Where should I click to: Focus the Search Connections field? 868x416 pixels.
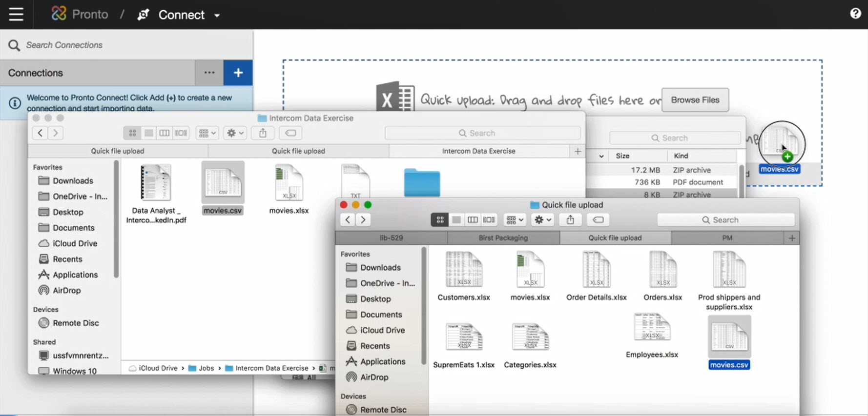pos(126,45)
